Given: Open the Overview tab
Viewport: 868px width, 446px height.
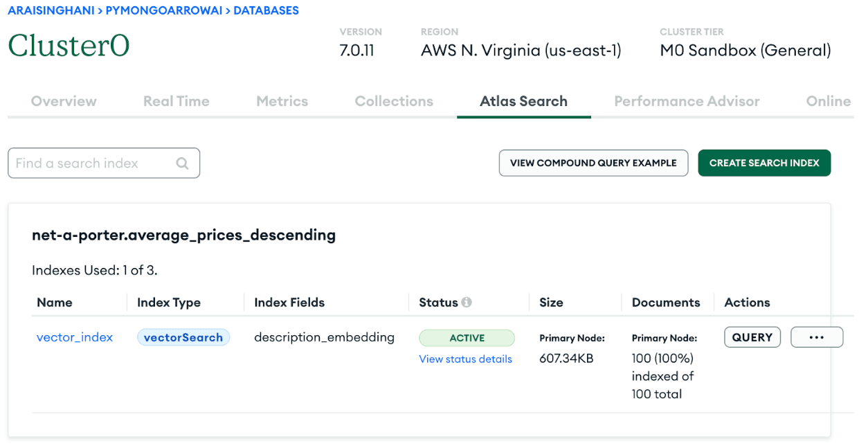Looking at the screenshot, I should click(x=63, y=101).
